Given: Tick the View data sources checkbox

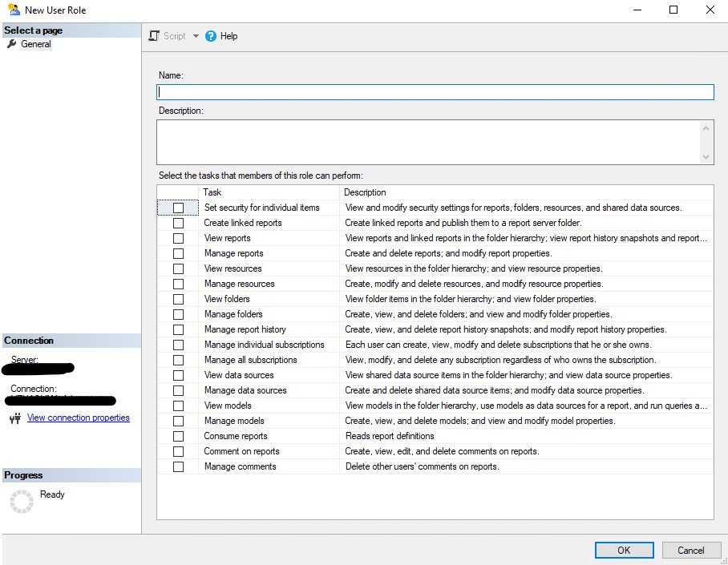Looking at the screenshot, I should 178,375.
